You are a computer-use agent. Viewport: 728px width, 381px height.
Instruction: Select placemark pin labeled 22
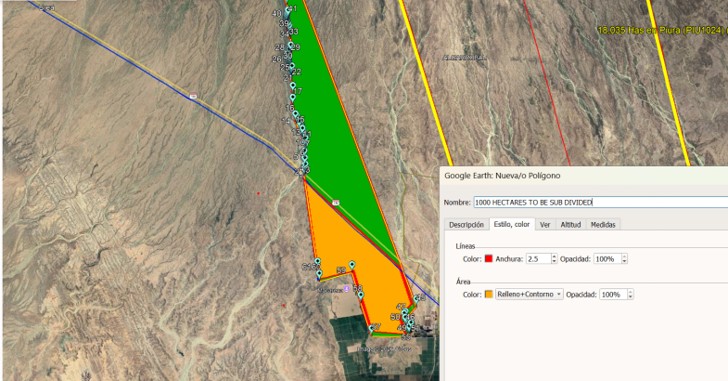[292, 67]
